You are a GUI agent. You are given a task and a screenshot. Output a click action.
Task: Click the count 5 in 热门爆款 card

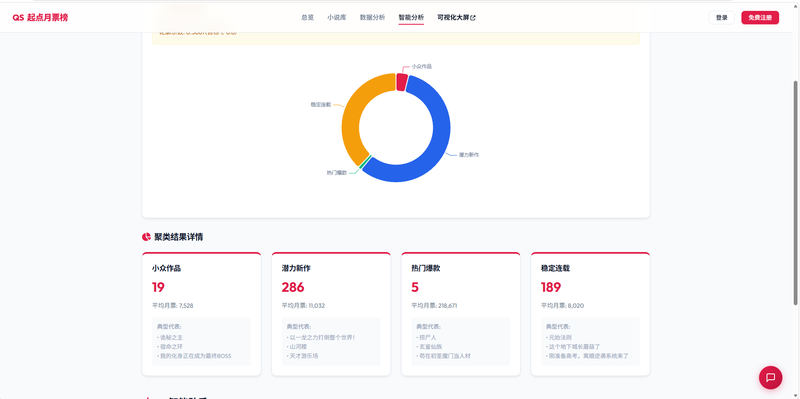pos(415,287)
